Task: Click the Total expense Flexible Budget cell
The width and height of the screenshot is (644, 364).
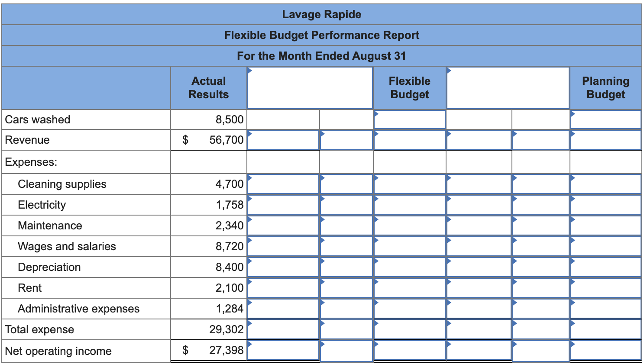Action: coord(409,329)
